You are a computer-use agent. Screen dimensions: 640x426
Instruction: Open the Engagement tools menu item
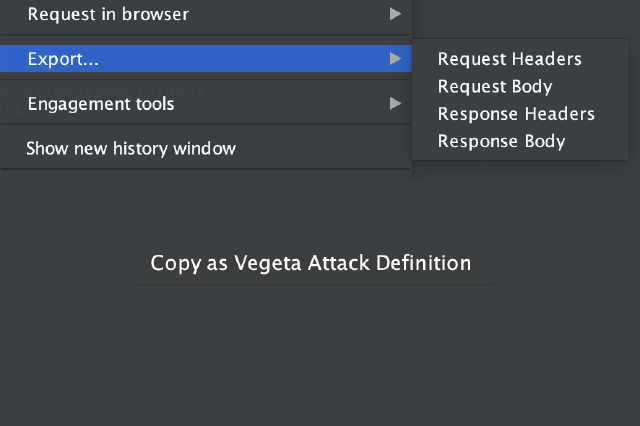(x=101, y=104)
